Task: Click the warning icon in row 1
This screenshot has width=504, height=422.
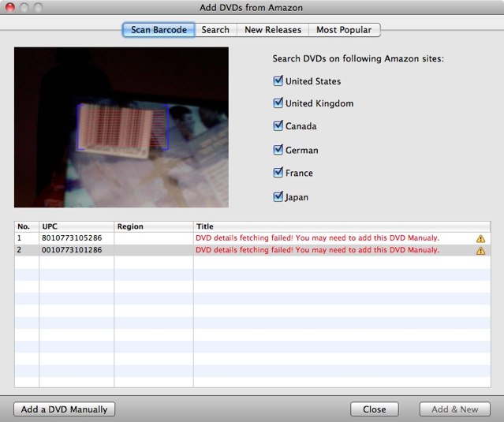Action: [480, 238]
